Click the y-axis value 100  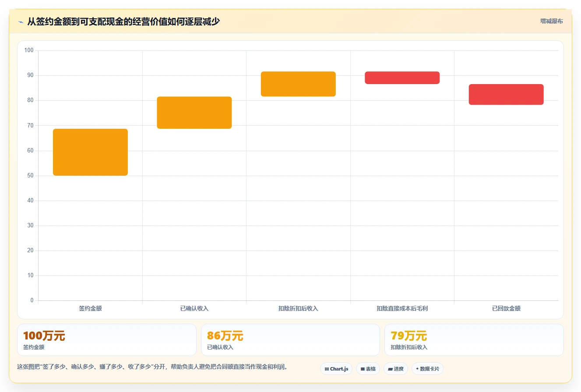tap(29, 50)
